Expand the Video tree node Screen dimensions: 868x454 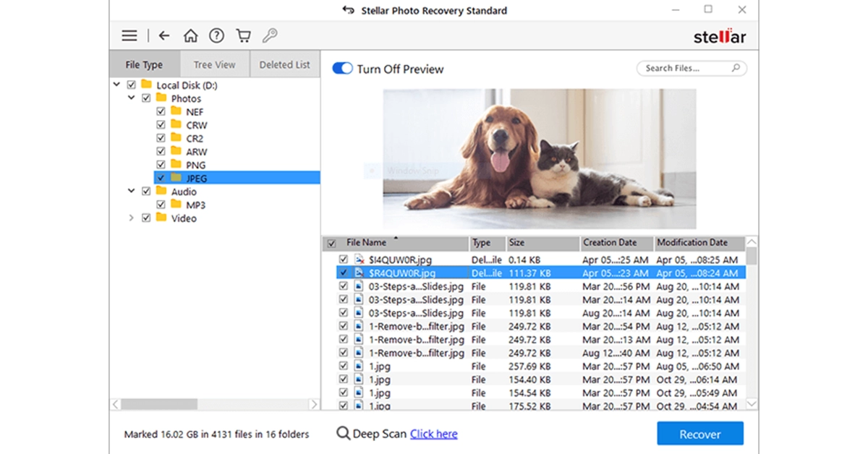(132, 218)
